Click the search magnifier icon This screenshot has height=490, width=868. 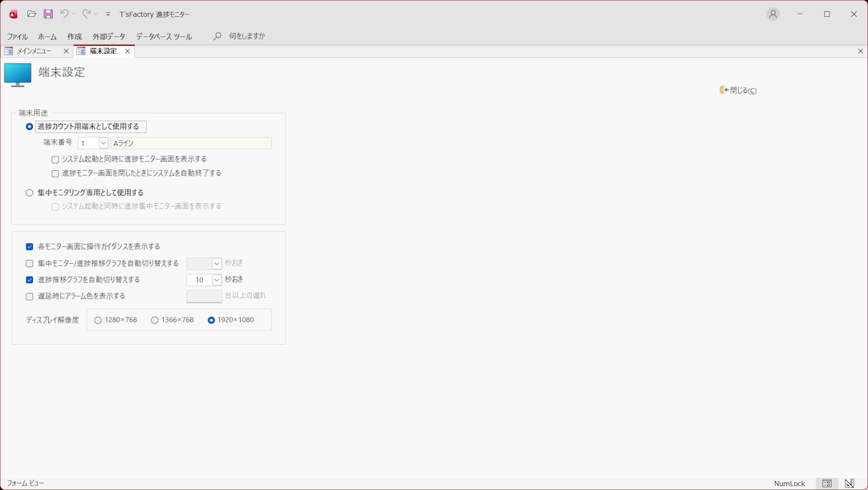coord(217,36)
